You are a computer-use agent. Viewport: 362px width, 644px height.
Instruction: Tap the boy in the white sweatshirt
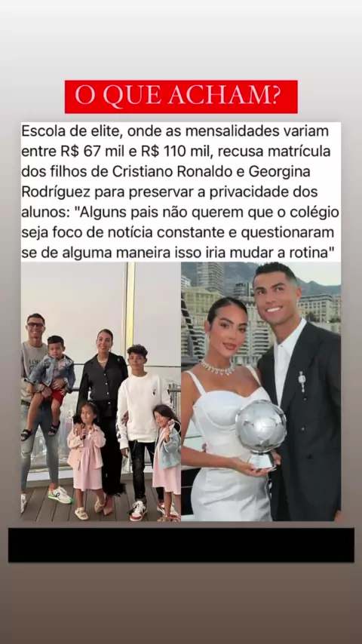click(x=140, y=431)
